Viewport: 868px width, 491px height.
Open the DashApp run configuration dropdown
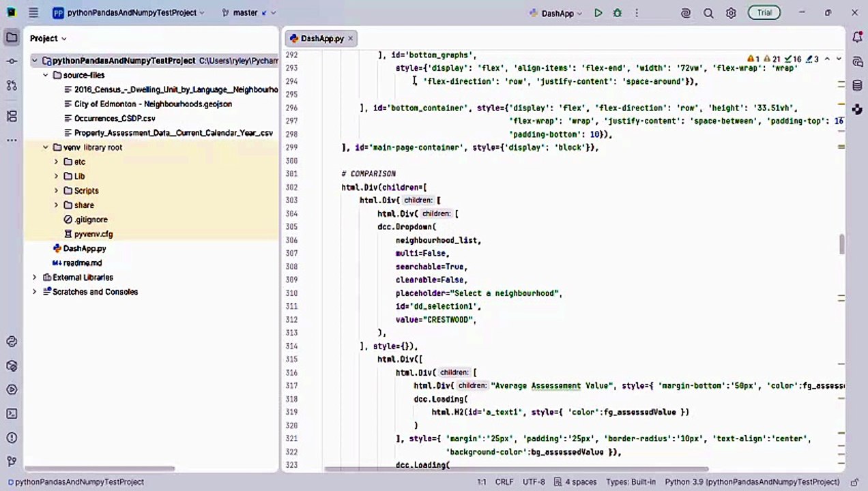click(x=556, y=13)
